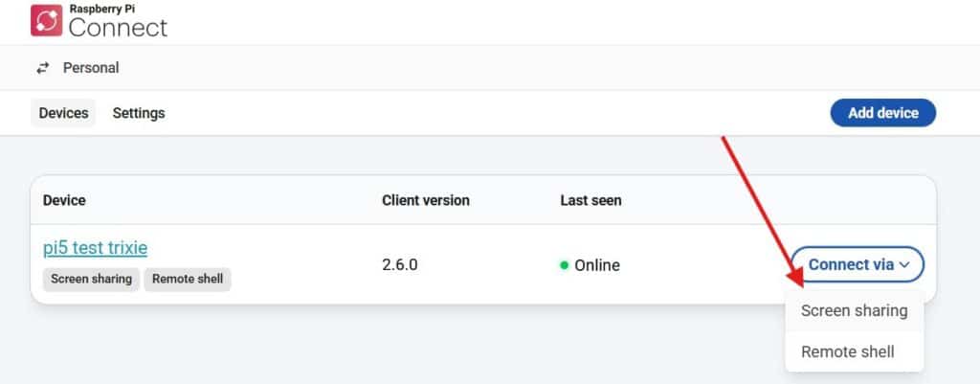980x384 pixels.
Task: Click the Last seen column header
Action: point(590,200)
